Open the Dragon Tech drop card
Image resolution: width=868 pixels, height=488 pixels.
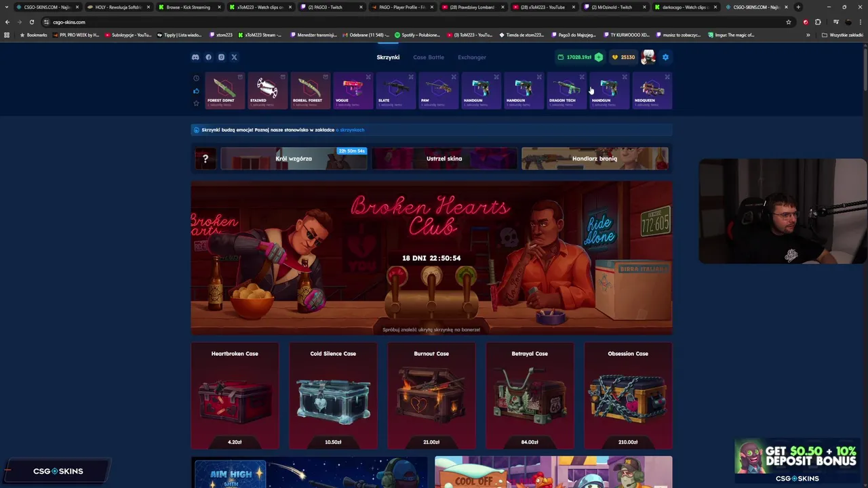pyautogui.click(x=566, y=91)
